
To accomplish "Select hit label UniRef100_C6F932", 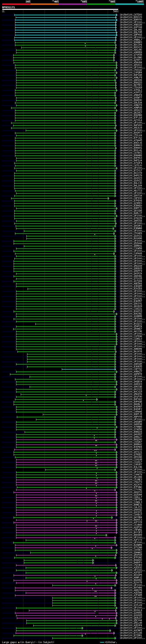I will [131, 198].
